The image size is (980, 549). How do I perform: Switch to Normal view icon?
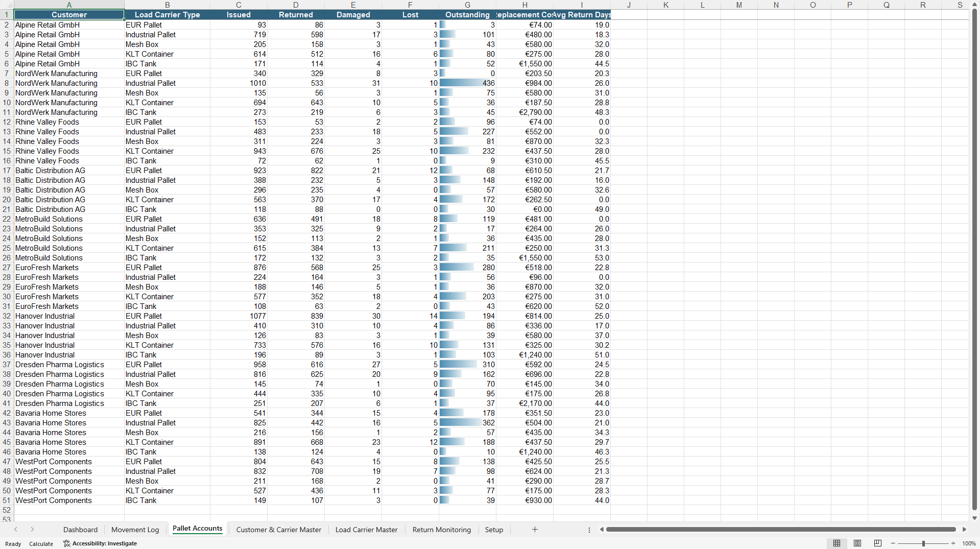pos(836,543)
